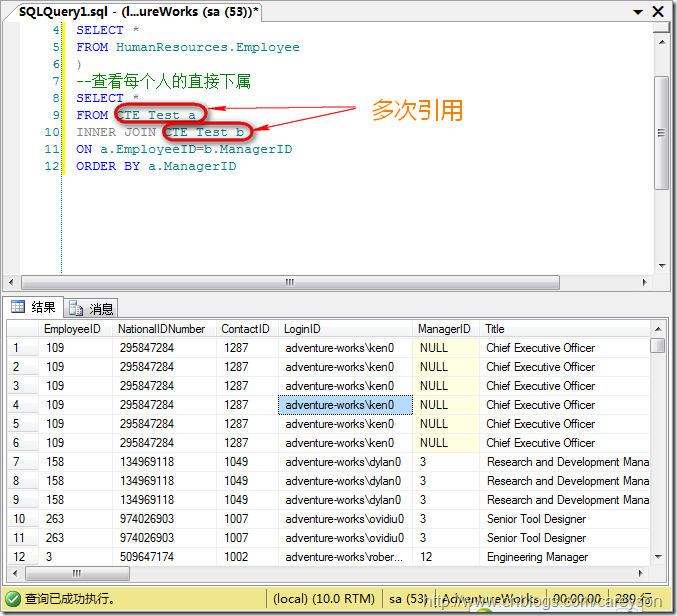This screenshot has width=677, height=616.
Task: Click the results grid horizontal scrollbar thumb
Action: click(x=77, y=573)
